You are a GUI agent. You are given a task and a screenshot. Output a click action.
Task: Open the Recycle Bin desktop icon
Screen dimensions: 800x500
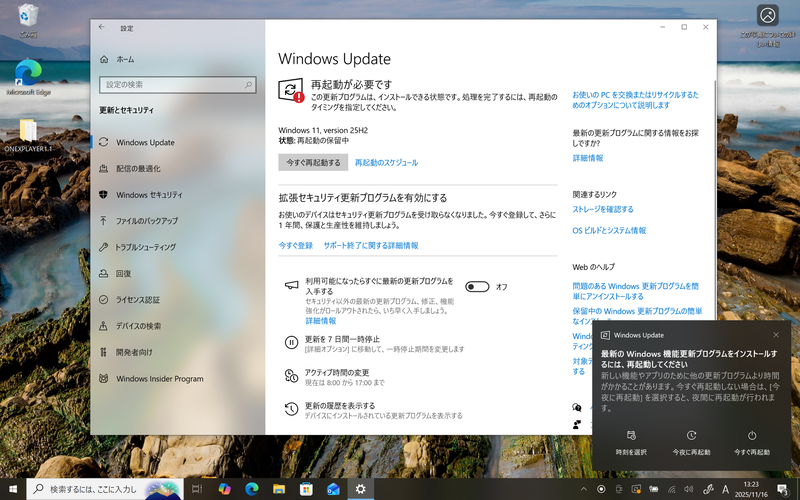28,20
